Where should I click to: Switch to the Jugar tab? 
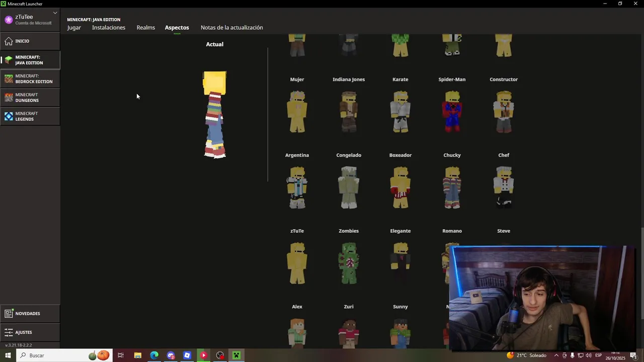(x=74, y=28)
